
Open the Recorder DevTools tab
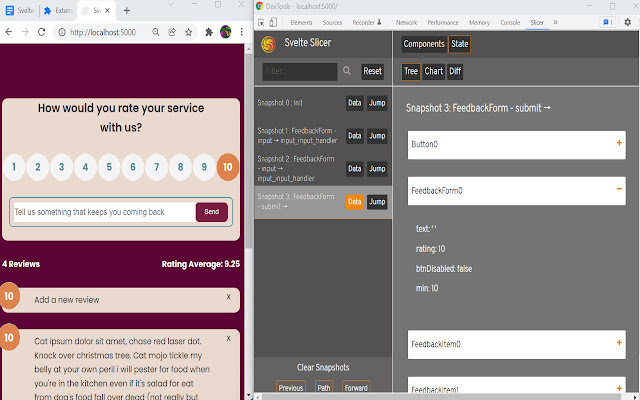[x=367, y=22]
